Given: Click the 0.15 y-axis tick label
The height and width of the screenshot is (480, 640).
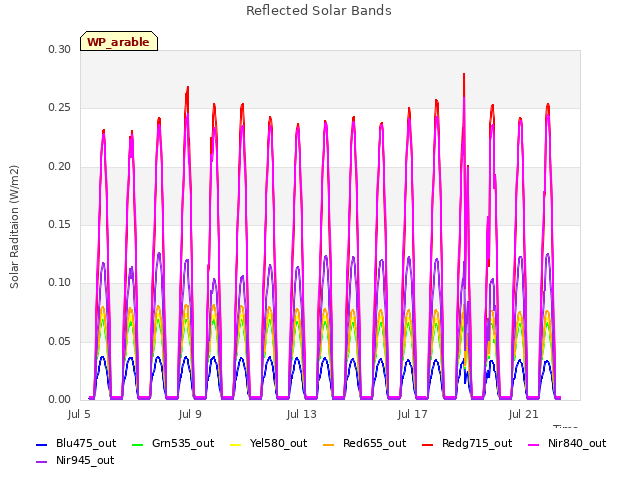Looking at the screenshot, I should click(x=59, y=224).
